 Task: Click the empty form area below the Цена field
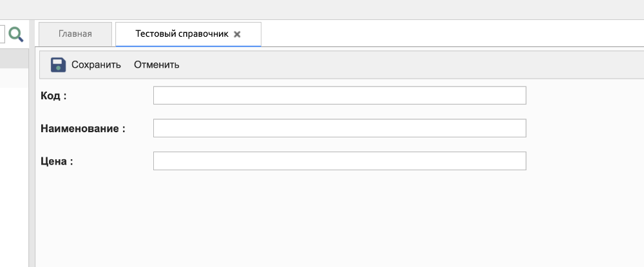pos(339,219)
